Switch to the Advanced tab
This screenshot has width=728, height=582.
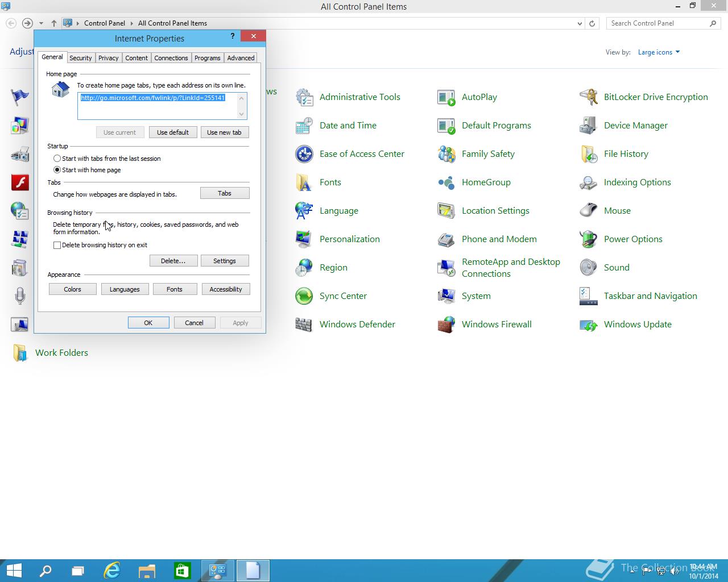click(x=241, y=58)
